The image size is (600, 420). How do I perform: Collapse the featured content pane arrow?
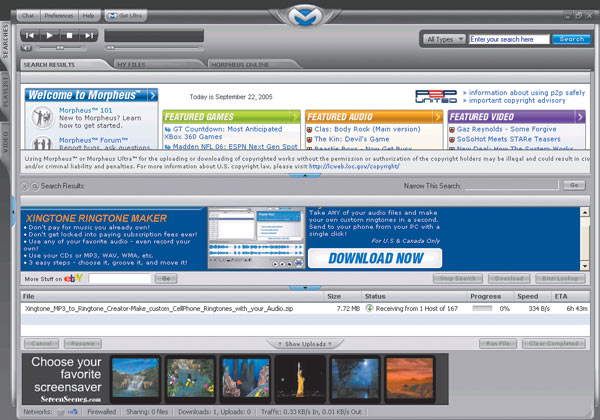point(304,175)
